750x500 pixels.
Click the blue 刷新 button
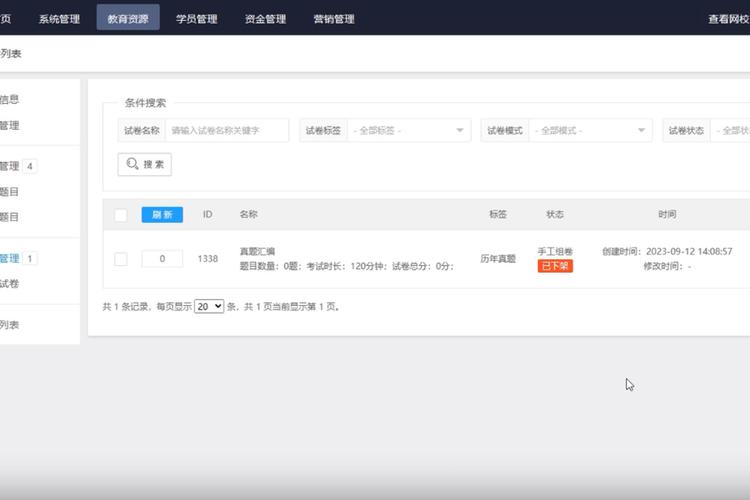(162, 215)
